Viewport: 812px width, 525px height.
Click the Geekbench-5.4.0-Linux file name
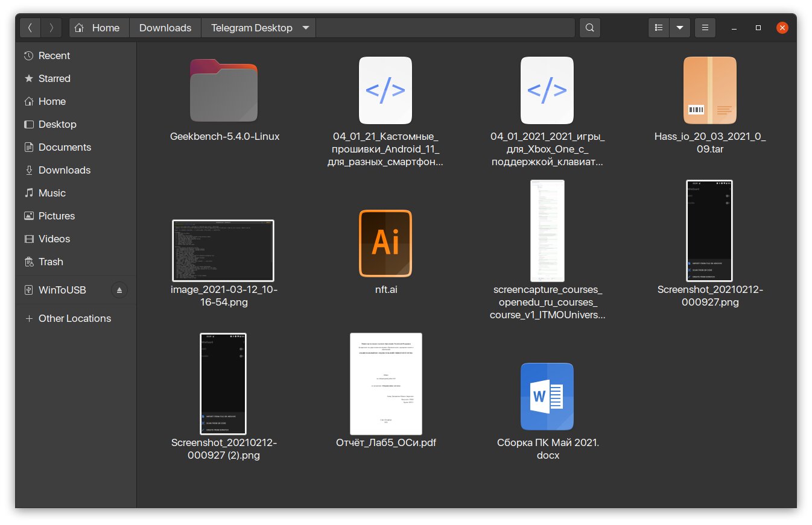point(225,136)
